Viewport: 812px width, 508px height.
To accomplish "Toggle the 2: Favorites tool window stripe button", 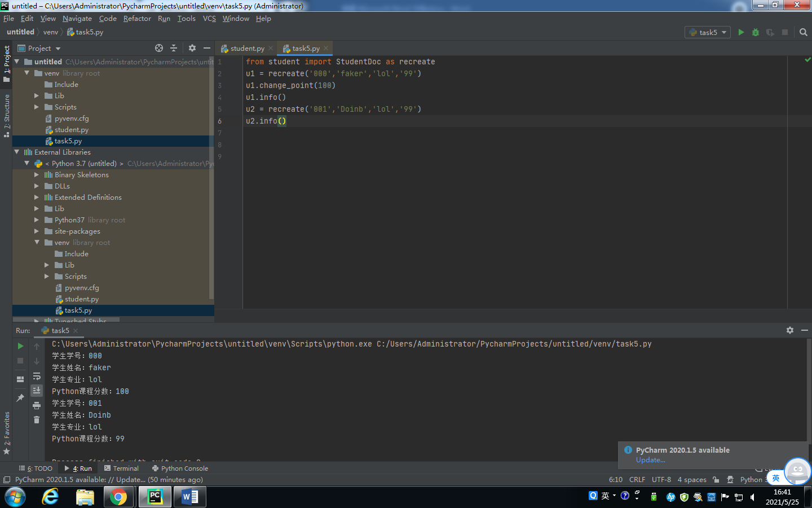I will pos(6,433).
